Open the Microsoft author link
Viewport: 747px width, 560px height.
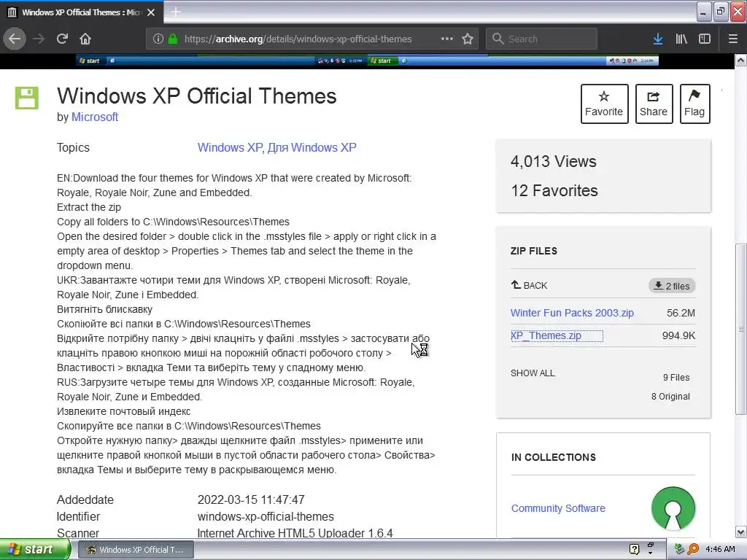click(95, 117)
